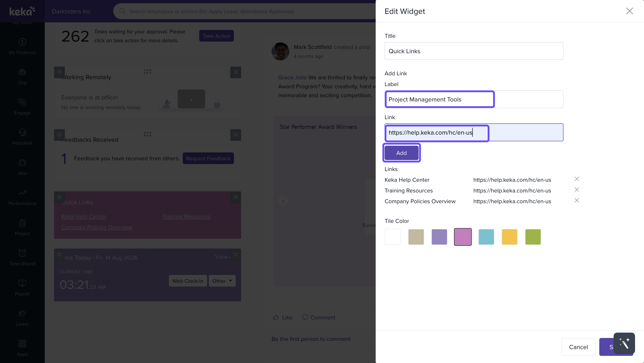
Task: Open settings gear of Feedbacks Received widget
Action: click(59, 135)
